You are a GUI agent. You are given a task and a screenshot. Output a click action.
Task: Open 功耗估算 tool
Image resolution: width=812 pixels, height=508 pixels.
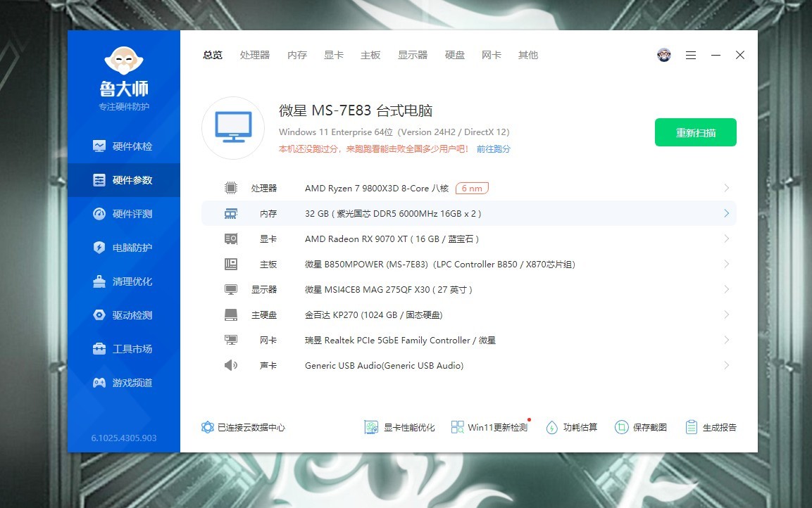tap(572, 427)
